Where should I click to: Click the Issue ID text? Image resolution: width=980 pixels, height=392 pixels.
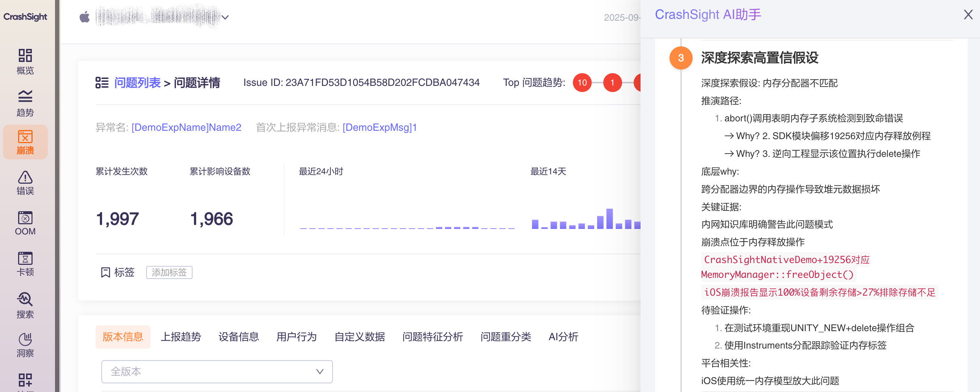362,83
